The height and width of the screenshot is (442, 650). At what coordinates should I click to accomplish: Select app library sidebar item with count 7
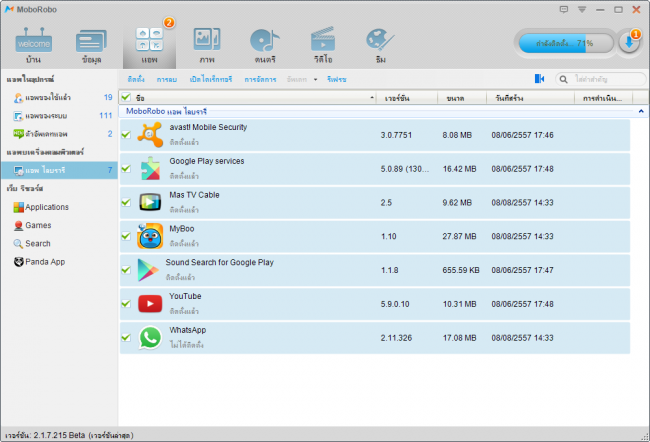point(60,170)
